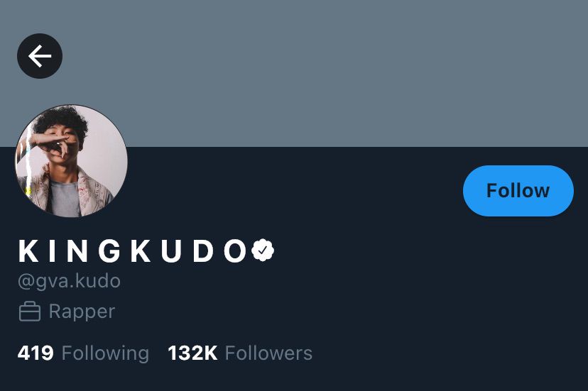Viewport: 588px width, 391px height.
Task: Return to previous screen via arrow
Action: tap(40, 56)
